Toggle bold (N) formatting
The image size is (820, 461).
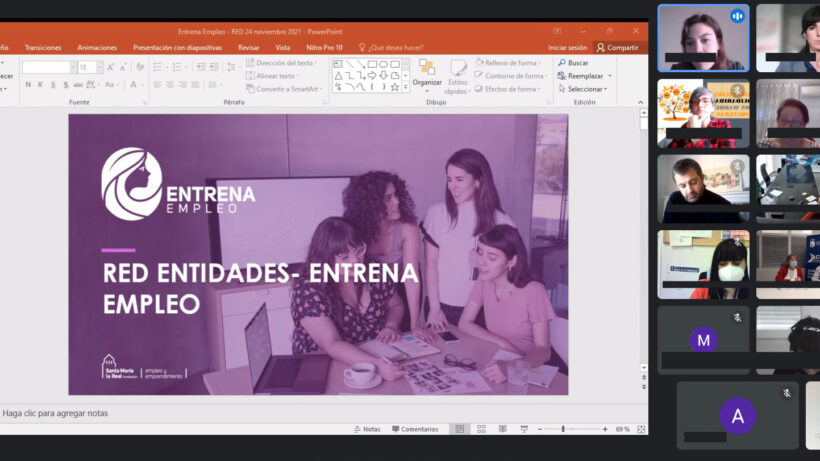[28, 84]
